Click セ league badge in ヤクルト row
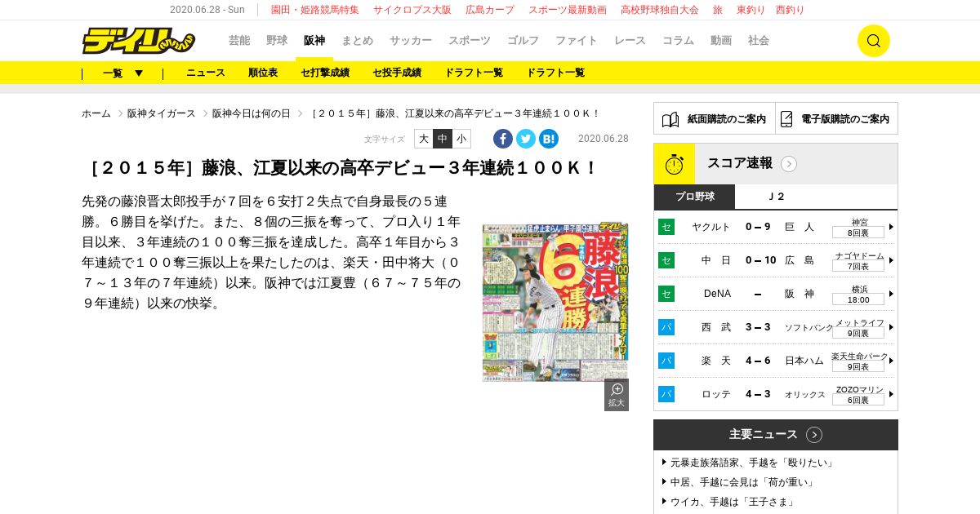 click(666, 227)
